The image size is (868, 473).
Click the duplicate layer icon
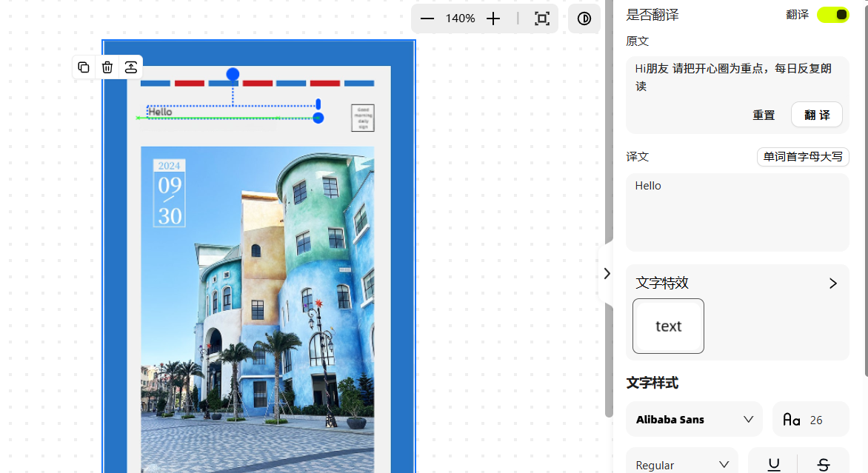84,67
